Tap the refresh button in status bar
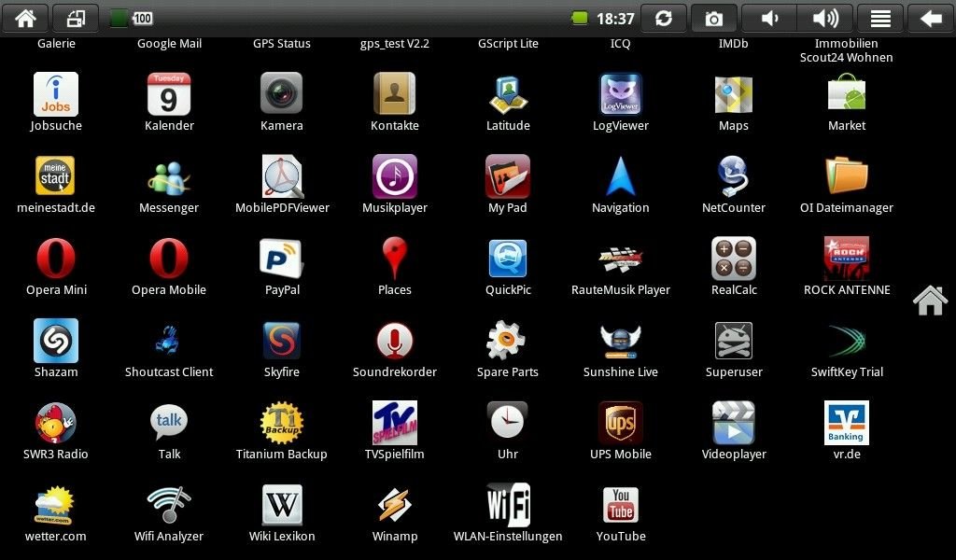Screen dimensions: 956x560 click(664, 19)
